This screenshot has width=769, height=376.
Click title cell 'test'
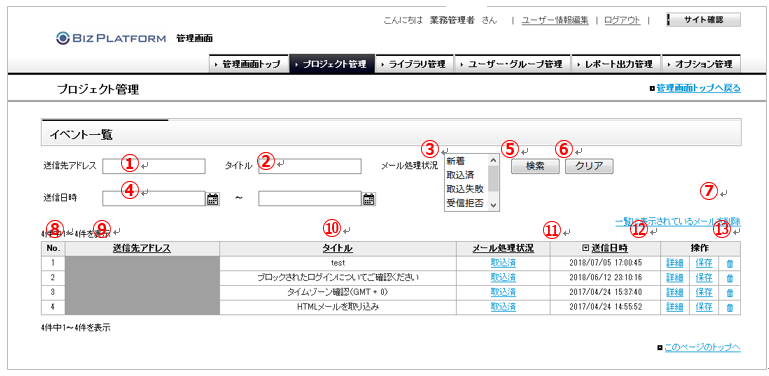click(337, 263)
